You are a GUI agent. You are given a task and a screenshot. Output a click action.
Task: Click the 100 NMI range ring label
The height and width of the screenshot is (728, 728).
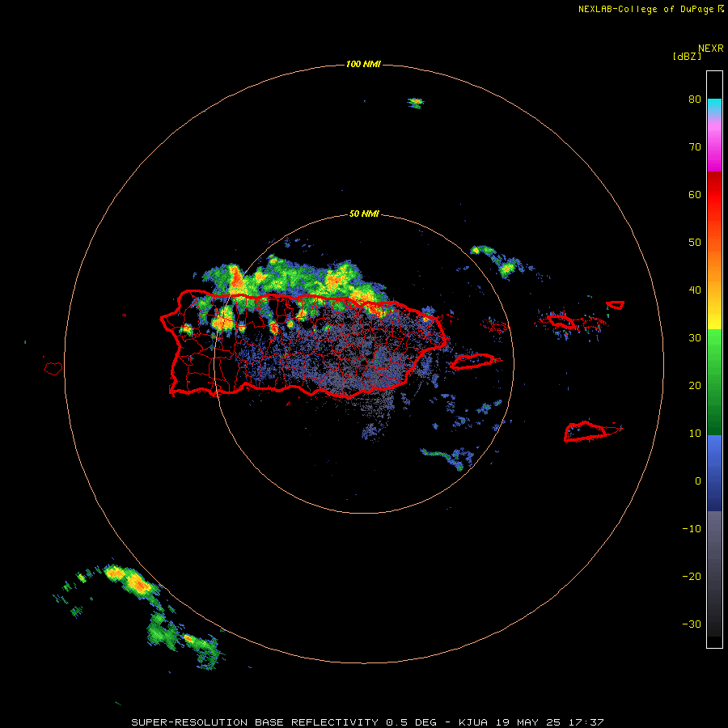point(363,64)
